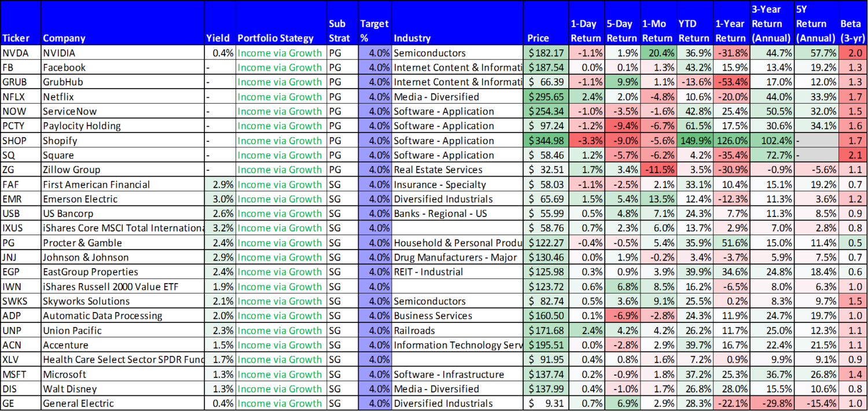Image resolution: width=868 pixels, height=411 pixels.
Task: Select the Sub Strat column header
Action: pos(342,23)
